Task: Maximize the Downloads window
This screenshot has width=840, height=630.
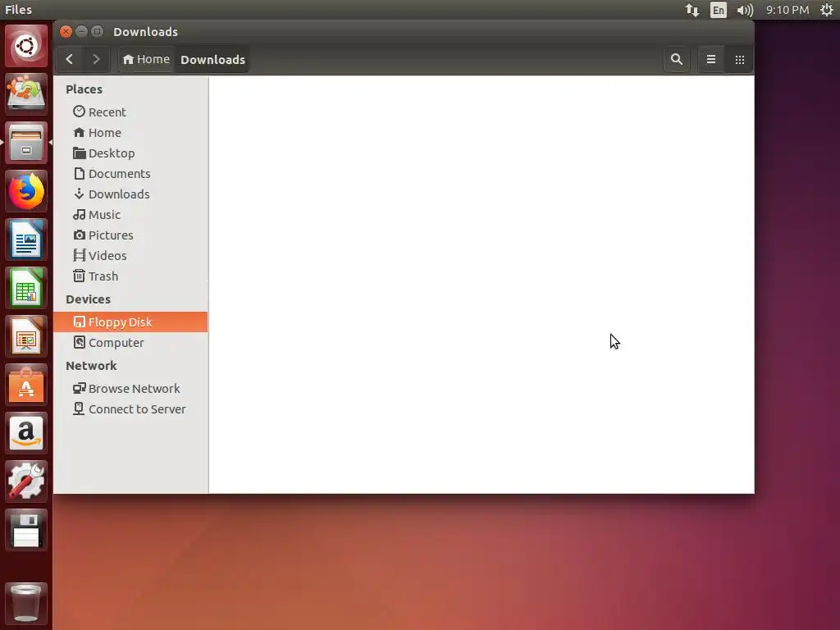Action: [97, 32]
